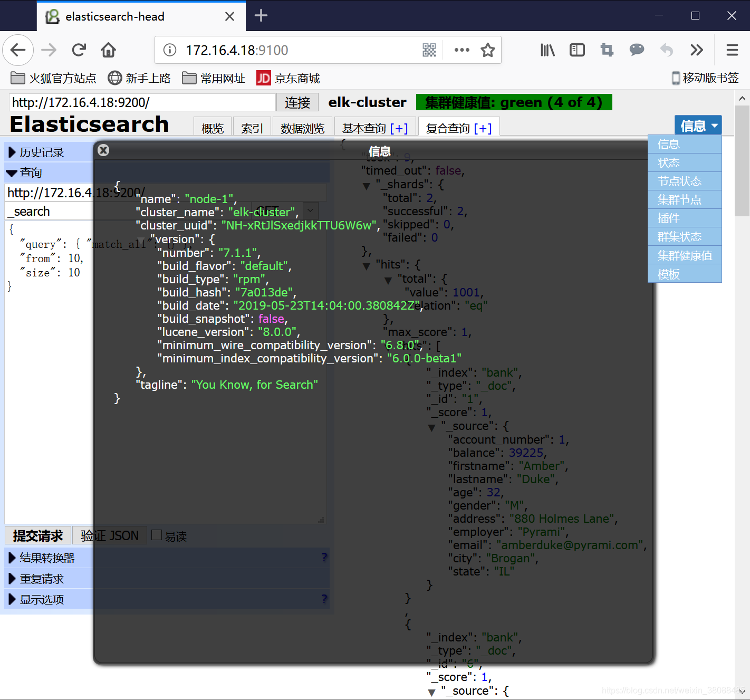The width and height of the screenshot is (750, 700).
Task: Choose 节点状态 from the info menu
Action: click(x=685, y=181)
